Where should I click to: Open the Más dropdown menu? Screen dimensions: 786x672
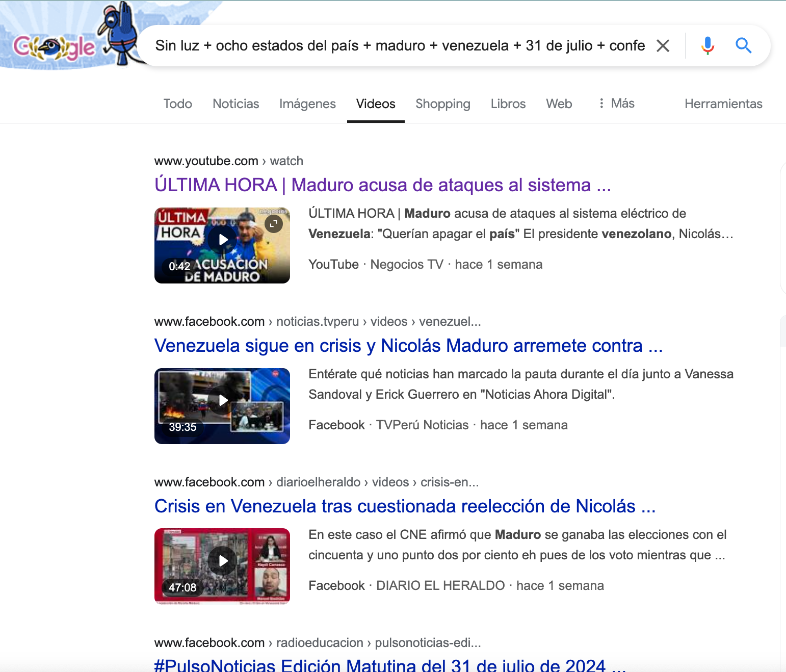pyautogui.click(x=616, y=104)
